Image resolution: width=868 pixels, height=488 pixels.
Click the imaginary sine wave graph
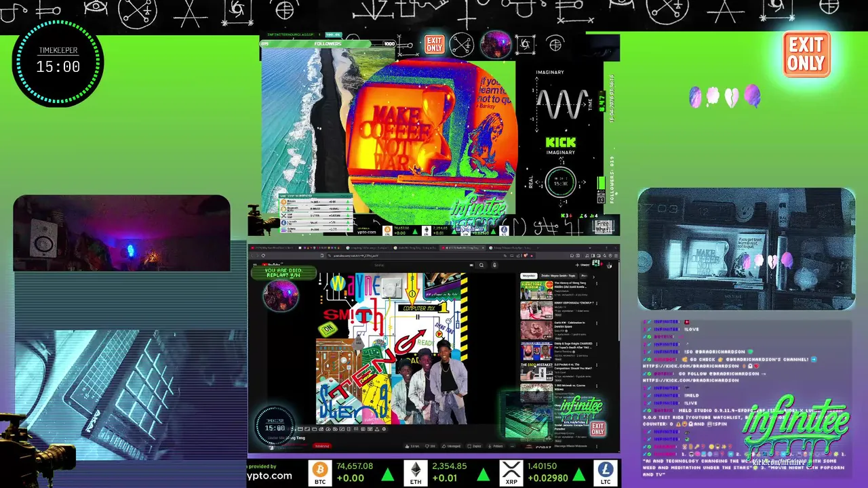click(561, 104)
